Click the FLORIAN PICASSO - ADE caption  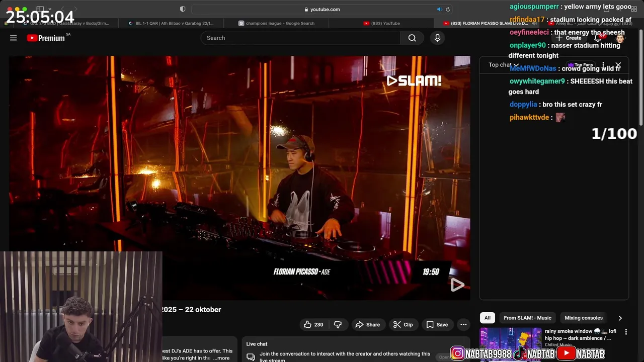coord(302,272)
